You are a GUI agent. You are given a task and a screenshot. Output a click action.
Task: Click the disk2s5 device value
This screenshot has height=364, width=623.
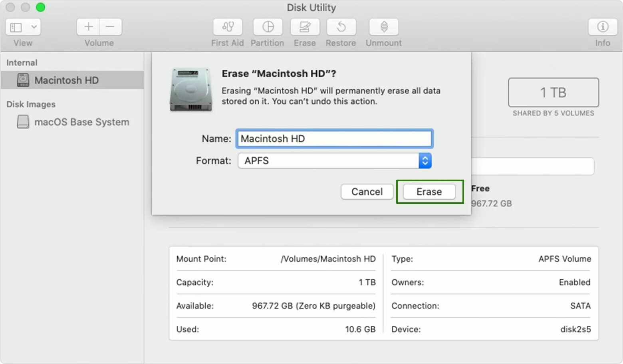pos(575,329)
